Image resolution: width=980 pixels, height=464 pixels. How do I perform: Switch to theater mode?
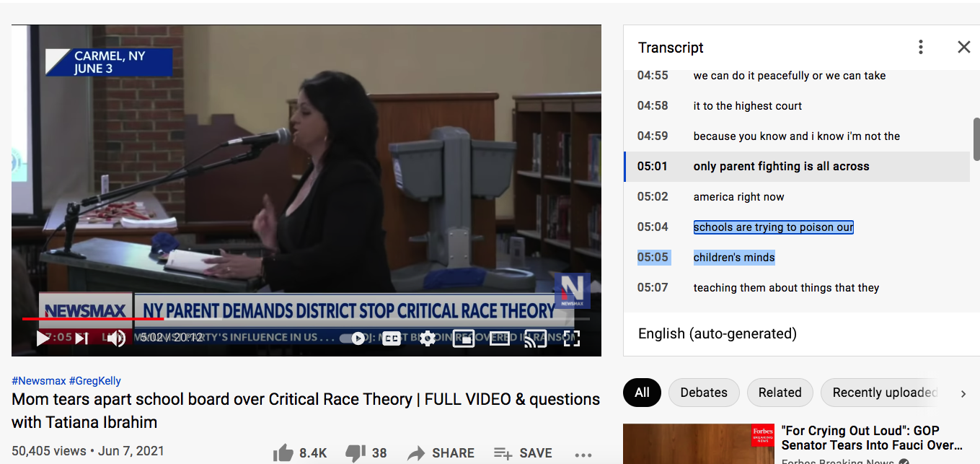click(500, 338)
